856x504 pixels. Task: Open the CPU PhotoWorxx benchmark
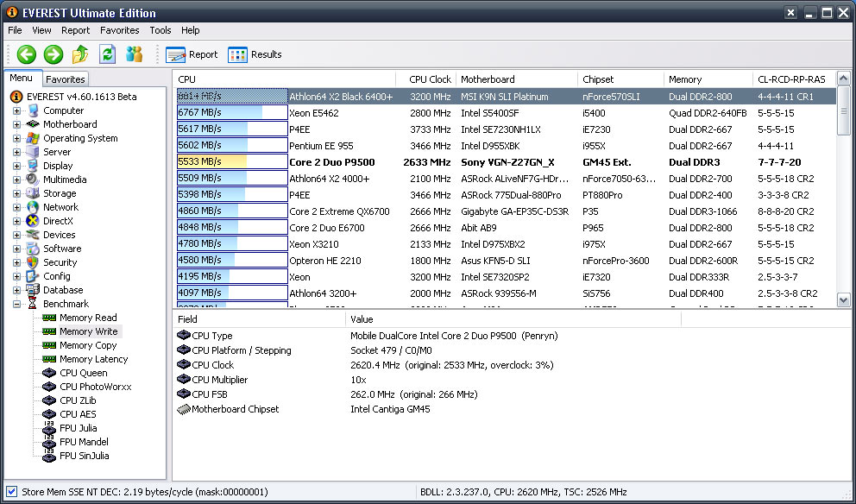click(96, 387)
